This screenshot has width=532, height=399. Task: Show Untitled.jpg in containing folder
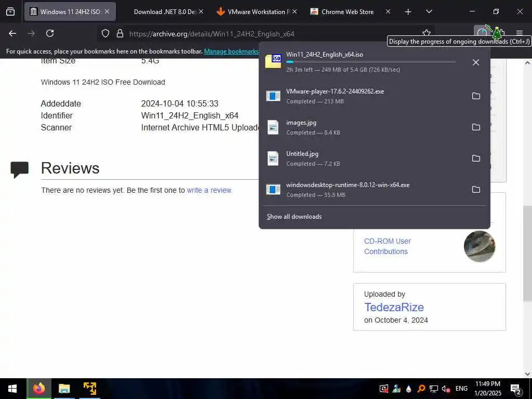[x=476, y=158]
